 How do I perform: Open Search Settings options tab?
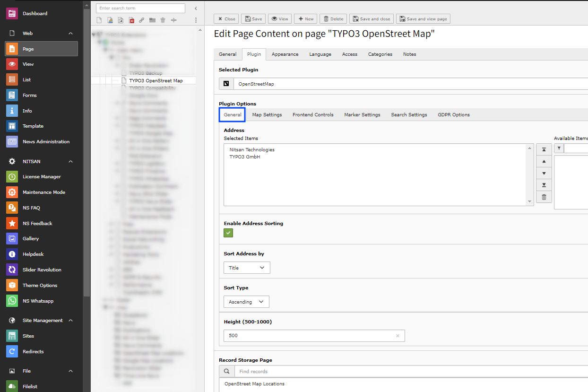tap(409, 115)
